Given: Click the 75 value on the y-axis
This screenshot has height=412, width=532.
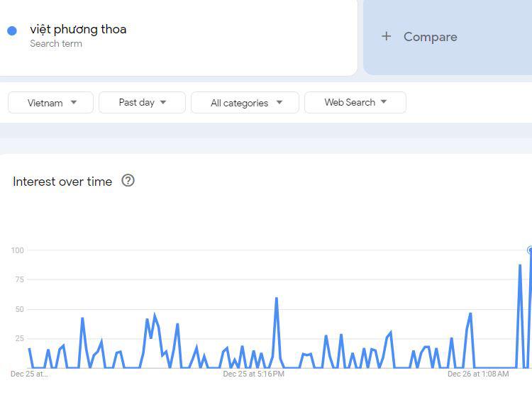Looking at the screenshot, I should click(19, 280).
